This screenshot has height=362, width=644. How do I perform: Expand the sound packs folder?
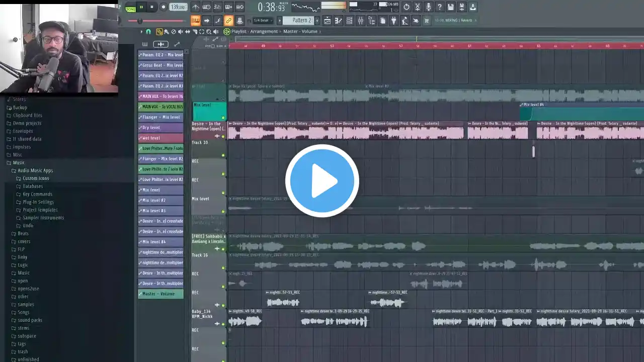(x=27, y=320)
